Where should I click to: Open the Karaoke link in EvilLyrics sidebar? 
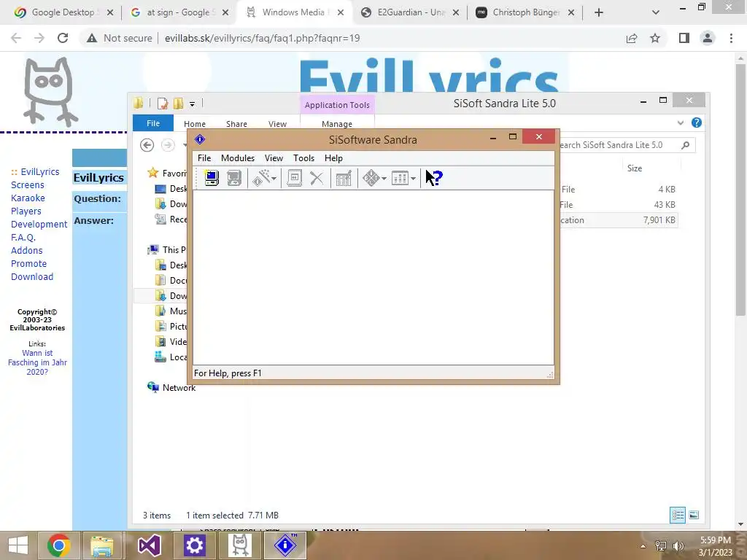coord(28,198)
